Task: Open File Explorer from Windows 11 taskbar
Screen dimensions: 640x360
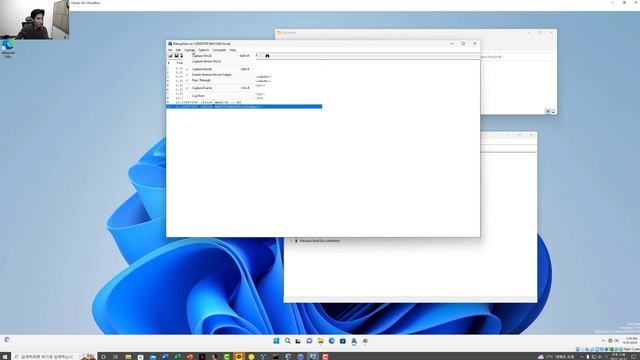Action: [x=320, y=341]
